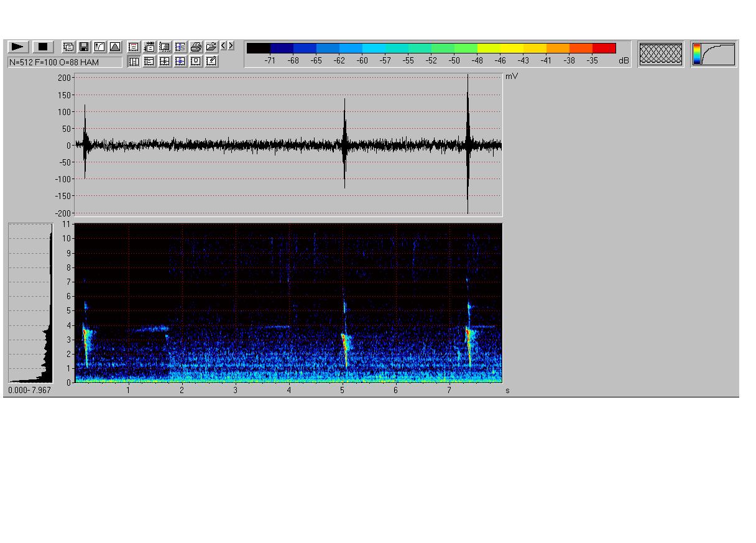Screen dimensions: 756x543
Task: Open a file with the folder icon
Action: click(x=211, y=47)
